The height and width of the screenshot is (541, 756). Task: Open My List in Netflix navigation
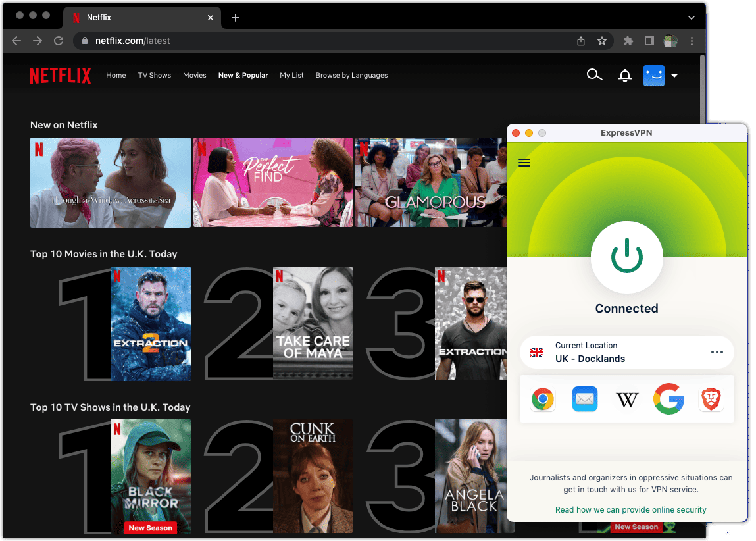tap(291, 76)
